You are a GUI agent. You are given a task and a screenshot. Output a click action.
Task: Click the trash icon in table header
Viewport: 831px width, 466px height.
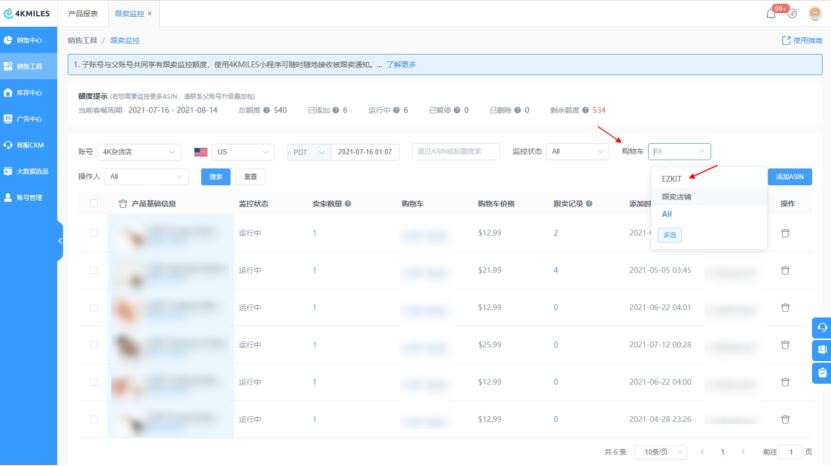[123, 204]
